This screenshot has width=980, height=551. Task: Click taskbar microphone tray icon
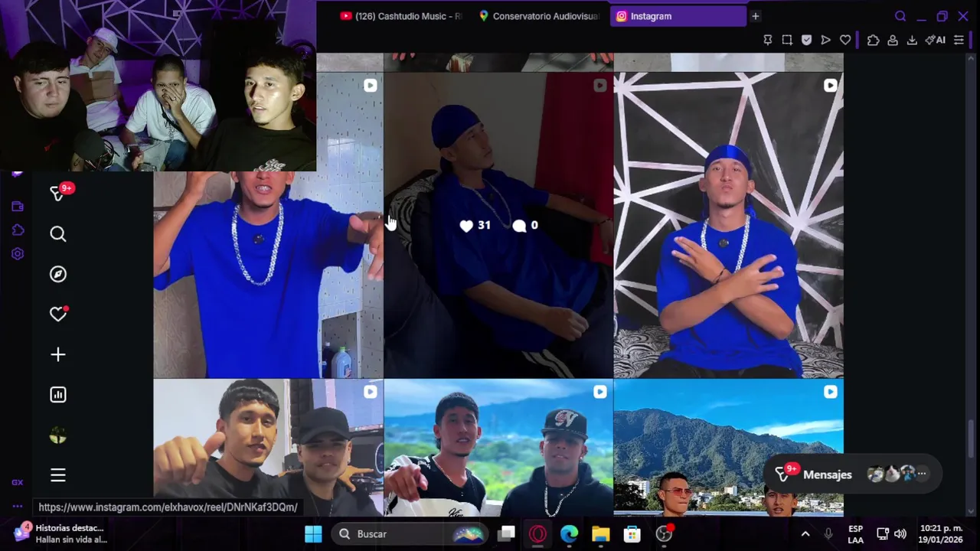tap(828, 534)
